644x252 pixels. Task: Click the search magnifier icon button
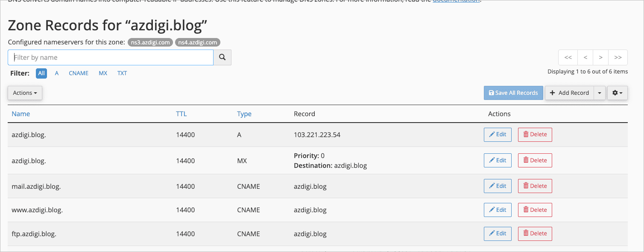coord(222,57)
